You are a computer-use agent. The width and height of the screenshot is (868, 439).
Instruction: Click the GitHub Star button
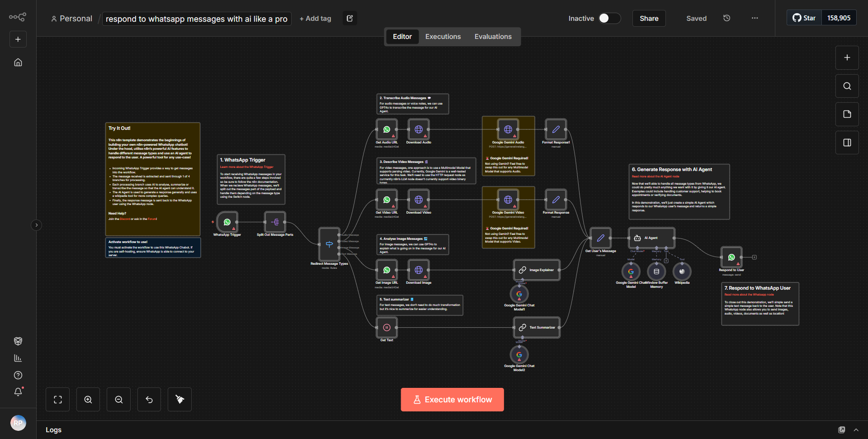[804, 18]
